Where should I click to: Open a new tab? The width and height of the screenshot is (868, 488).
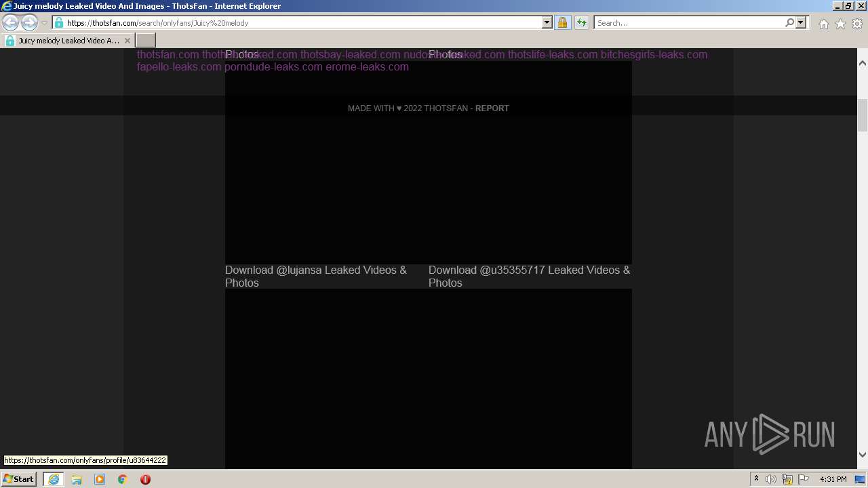(146, 41)
